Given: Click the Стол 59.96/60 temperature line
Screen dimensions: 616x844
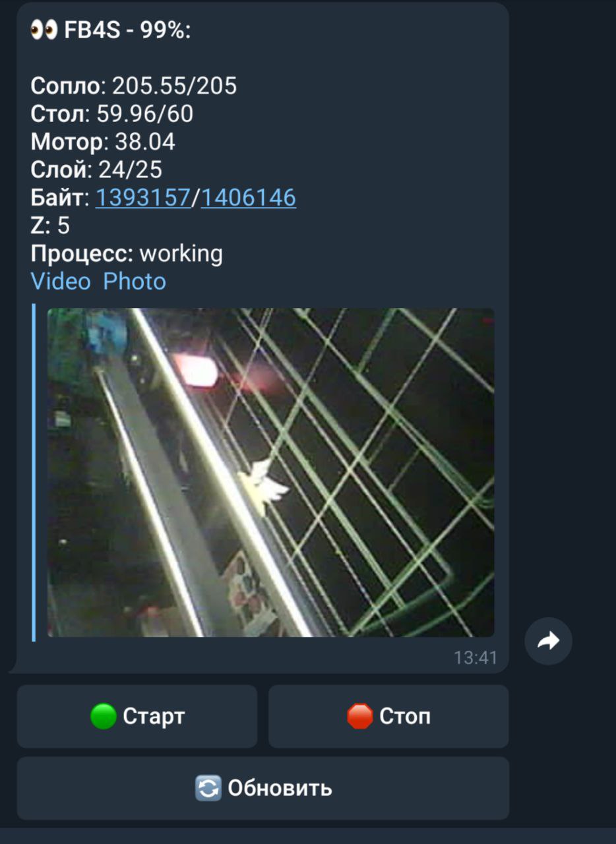Looking at the screenshot, I should (x=112, y=114).
